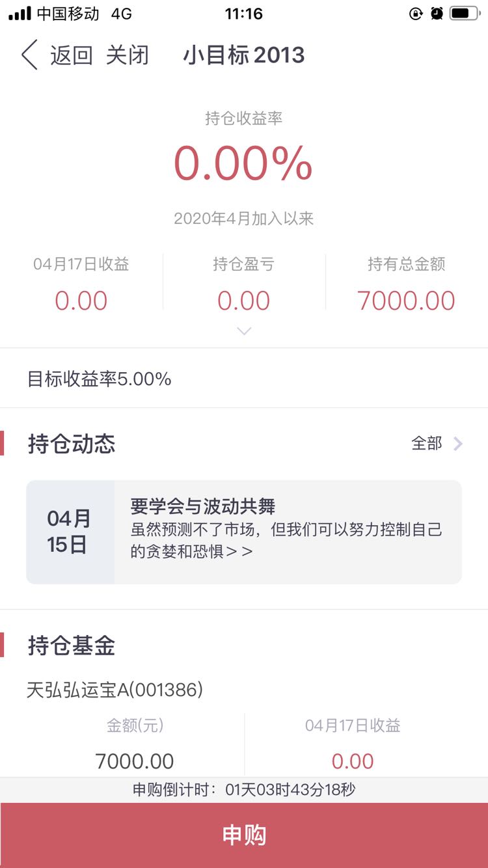Expand details with the small down chevron

pyautogui.click(x=244, y=331)
